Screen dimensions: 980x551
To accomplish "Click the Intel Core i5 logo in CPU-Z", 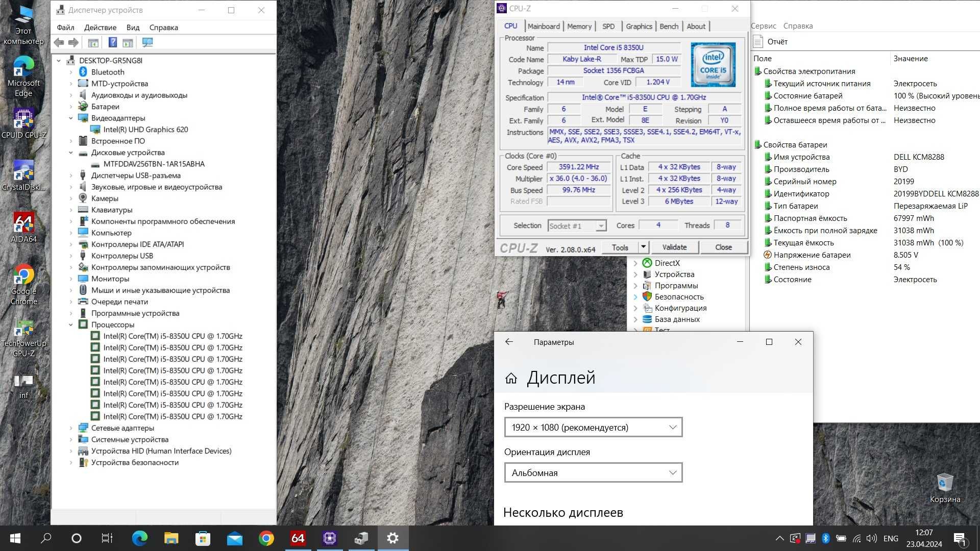I will 713,65.
